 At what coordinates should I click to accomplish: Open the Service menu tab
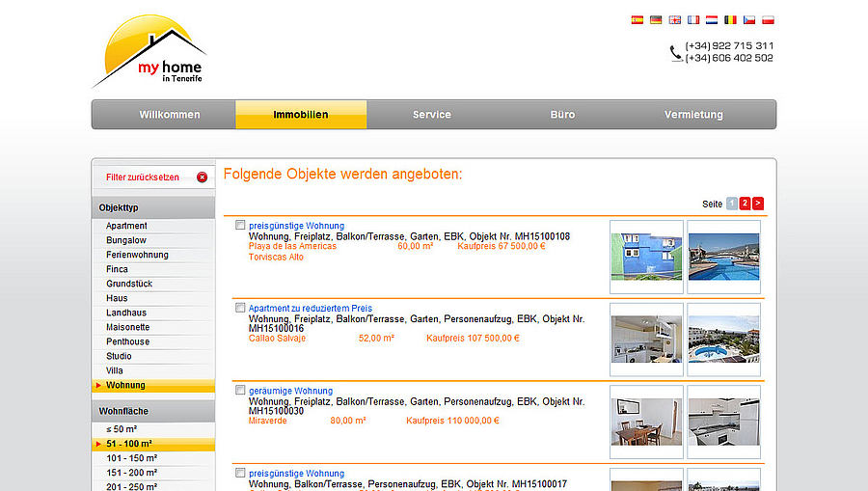pos(432,115)
